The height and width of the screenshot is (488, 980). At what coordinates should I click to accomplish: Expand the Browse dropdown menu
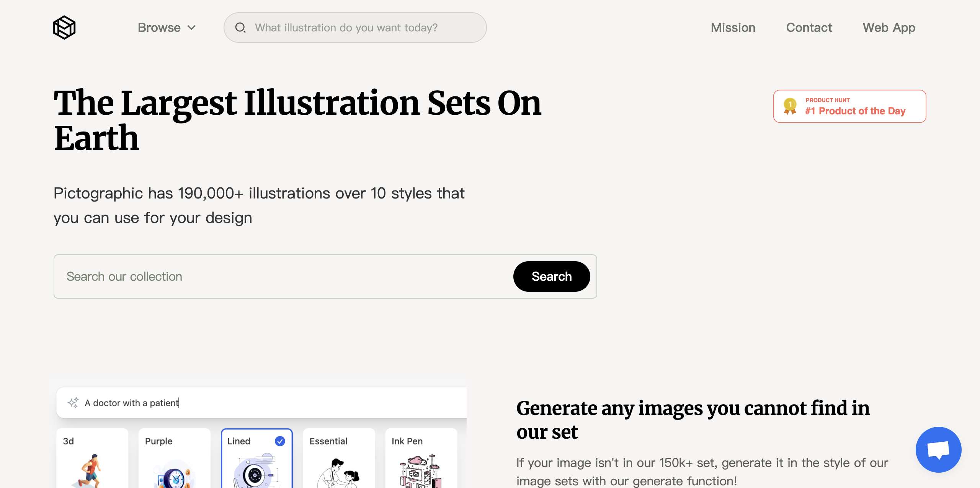pyautogui.click(x=159, y=28)
